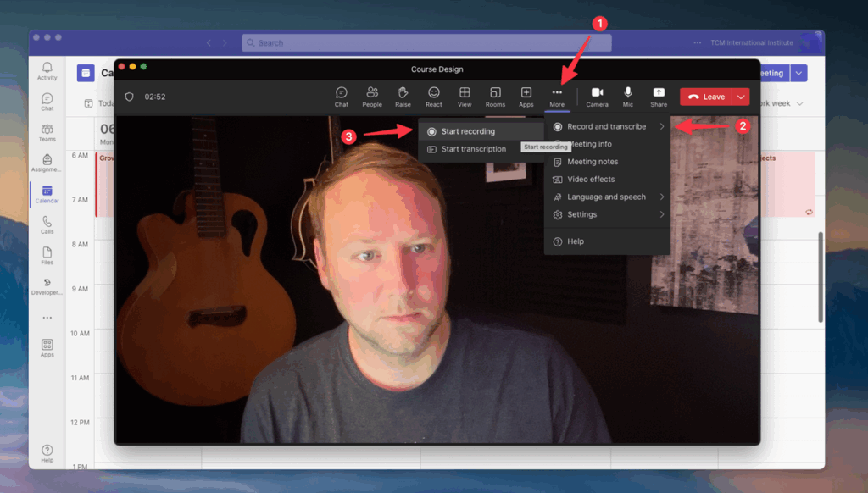The height and width of the screenshot is (493, 868).
Task: Choose Start transcription option
Action: point(473,149)
